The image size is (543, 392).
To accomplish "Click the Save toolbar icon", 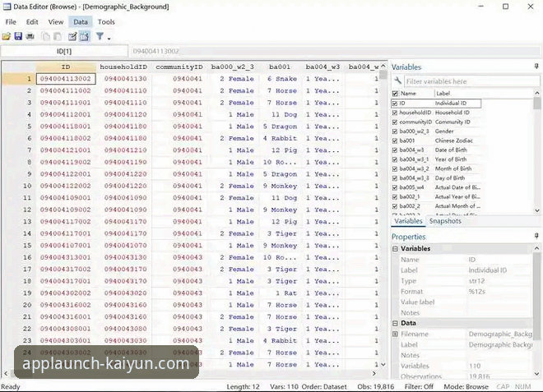I will 18,36.
